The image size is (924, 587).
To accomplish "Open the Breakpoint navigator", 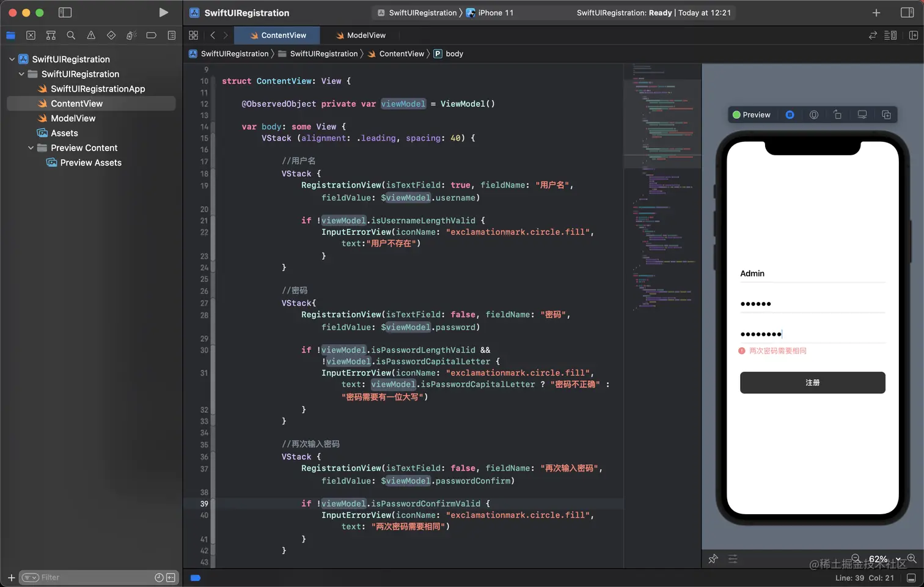I will [151, 35].
